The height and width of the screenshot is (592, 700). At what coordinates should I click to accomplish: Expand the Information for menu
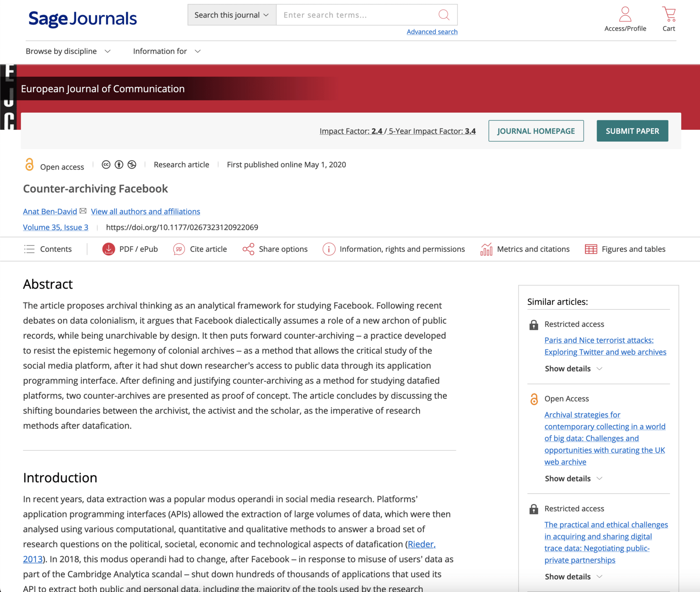pos(167,51)
